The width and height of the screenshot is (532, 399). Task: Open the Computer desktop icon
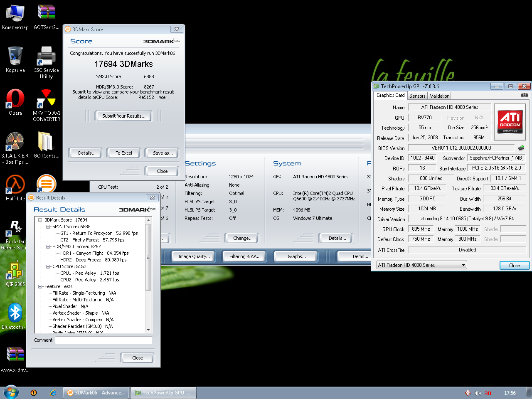(x=15, y=17)
